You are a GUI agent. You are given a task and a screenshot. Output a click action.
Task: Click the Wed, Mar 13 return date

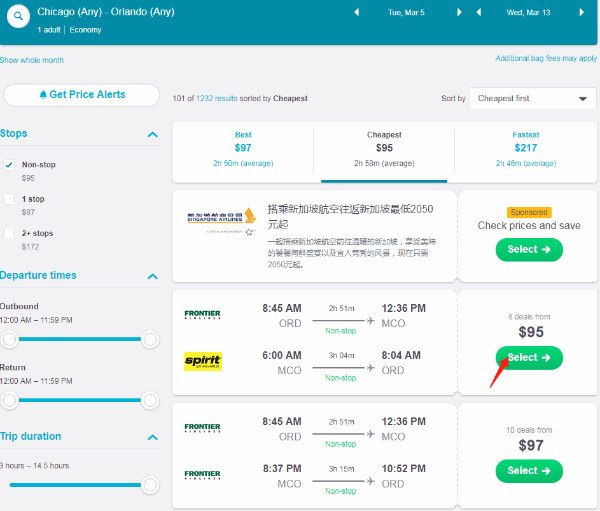click(528, 13)
